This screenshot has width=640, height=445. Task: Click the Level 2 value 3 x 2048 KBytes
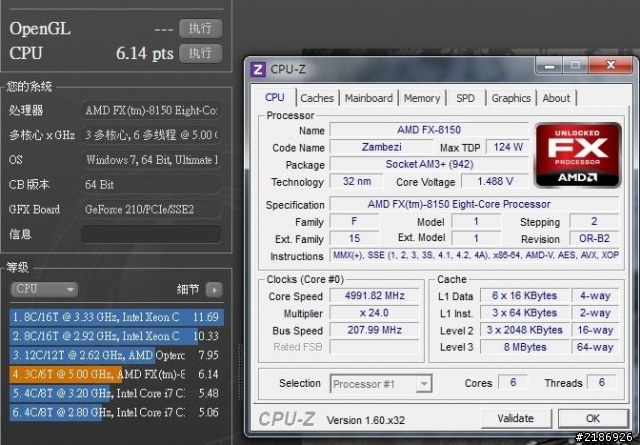coord(524,330)
